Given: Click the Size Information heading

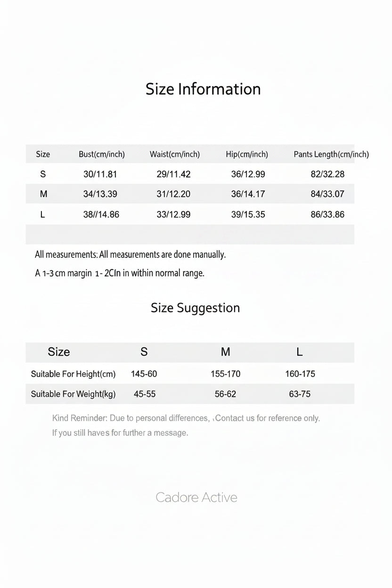Looking at the screenshot, I should click(x=203, y=89).
